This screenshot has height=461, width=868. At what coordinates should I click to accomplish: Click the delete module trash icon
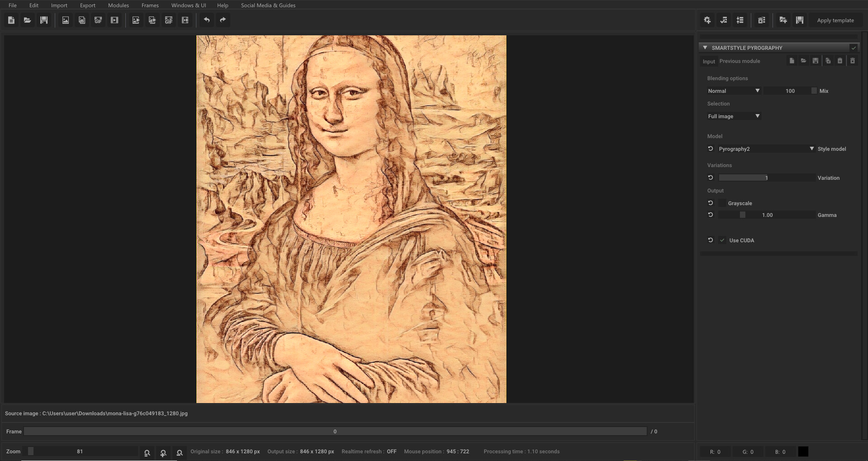pyautogui.click(x=853, y=60)
